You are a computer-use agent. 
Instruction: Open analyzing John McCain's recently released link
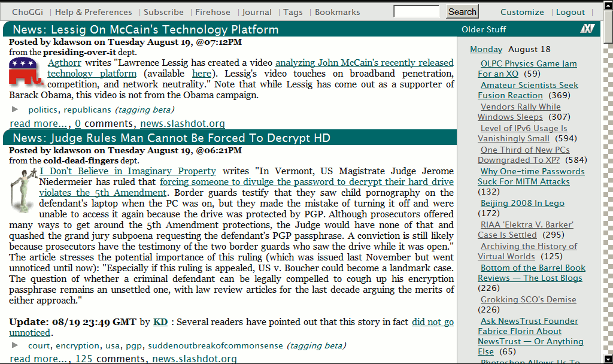pyautogui.click(x=365, y=62)
